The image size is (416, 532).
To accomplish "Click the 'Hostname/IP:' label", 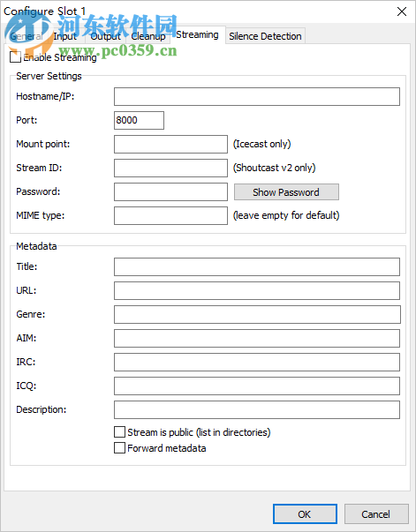I will (45, 96).
